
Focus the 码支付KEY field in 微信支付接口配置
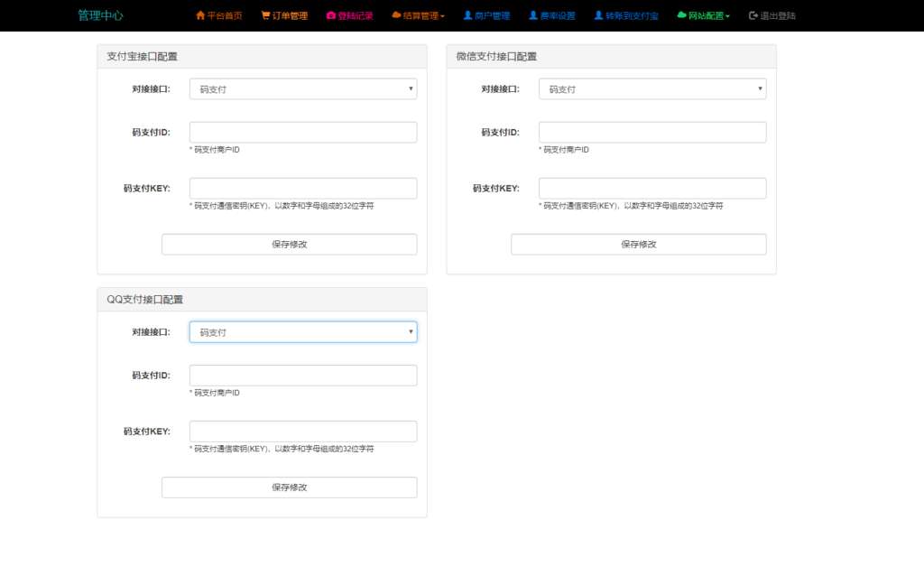[x=652, y=188]
